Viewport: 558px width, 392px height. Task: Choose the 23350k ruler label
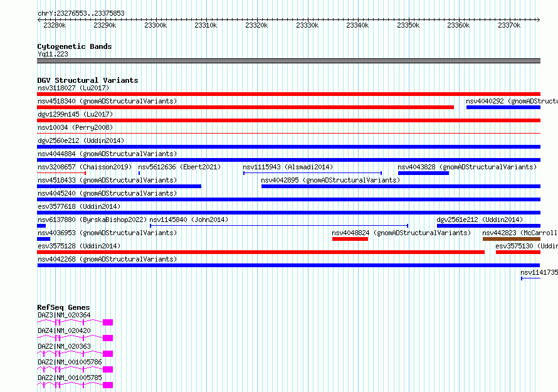[x=408, y=25]
